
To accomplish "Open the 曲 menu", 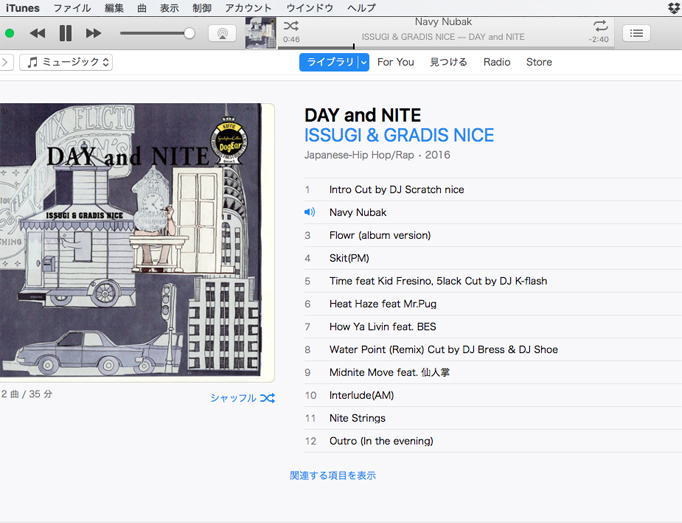I will pyautogui.click(x=142, y=8).
